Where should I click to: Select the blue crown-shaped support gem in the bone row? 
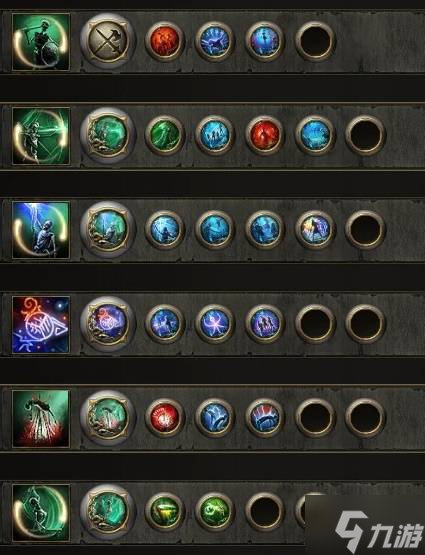coord(264,418)
